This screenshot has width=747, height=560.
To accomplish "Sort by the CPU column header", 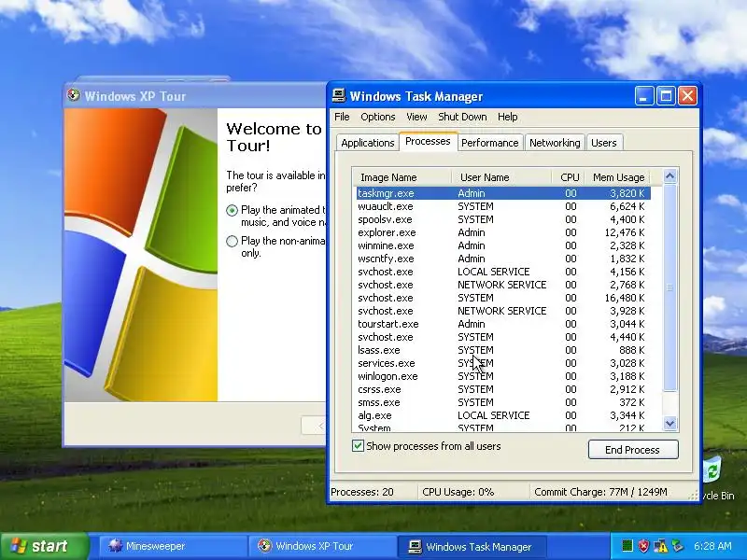I will point(569,177).
